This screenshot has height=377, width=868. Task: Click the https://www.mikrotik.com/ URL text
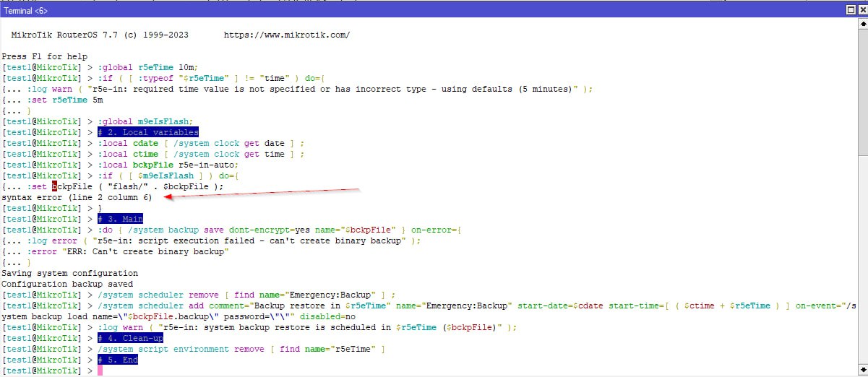pyautogui.click(x=287, y=35)
